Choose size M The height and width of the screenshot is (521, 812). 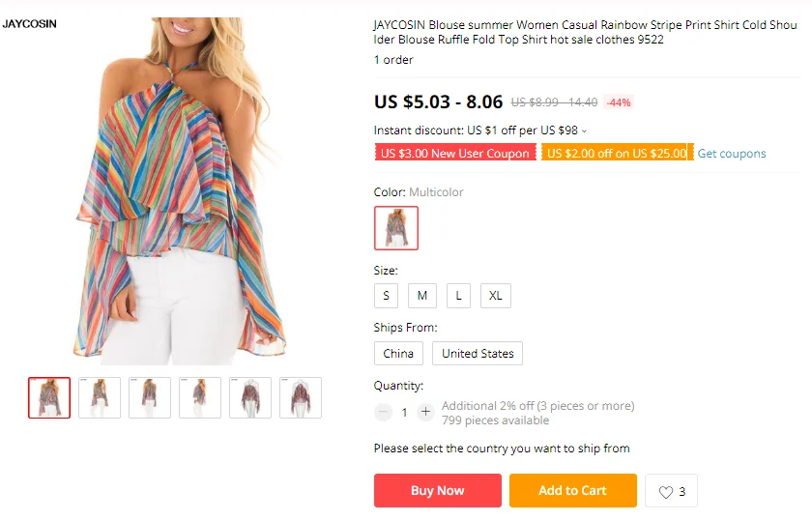422,296
